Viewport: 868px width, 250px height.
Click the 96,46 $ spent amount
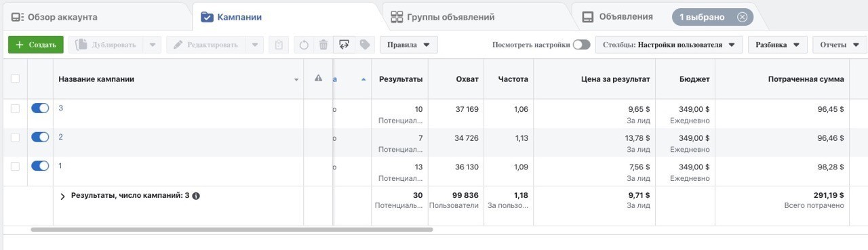pyautogui.click(x=831, y=138)
